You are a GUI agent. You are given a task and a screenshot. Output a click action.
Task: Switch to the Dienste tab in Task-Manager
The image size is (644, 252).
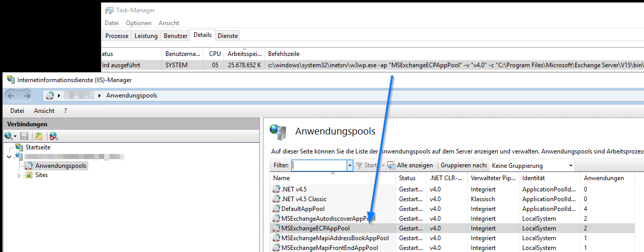click(x=228, y=36)
